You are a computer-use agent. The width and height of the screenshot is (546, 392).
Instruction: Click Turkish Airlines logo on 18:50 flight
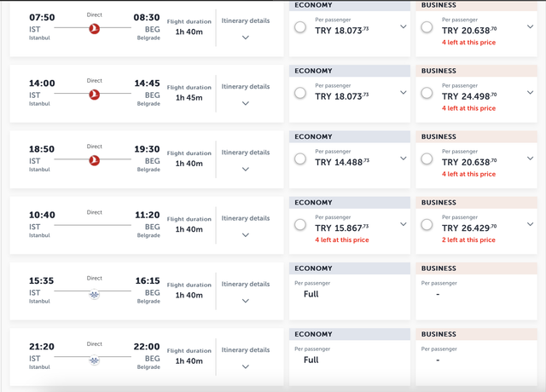tap(95, 160)
